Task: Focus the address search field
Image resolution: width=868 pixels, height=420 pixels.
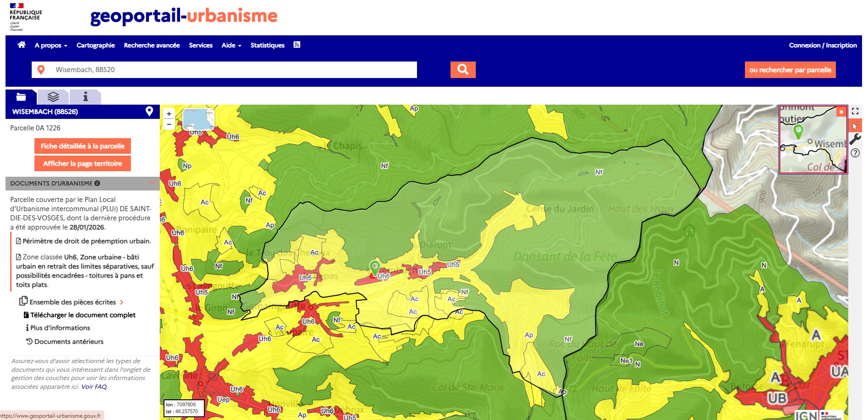Action: click(x=224, y=70)
